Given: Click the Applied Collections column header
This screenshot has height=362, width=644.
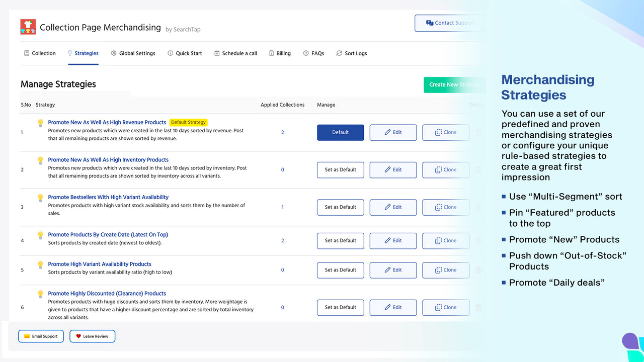Looking at the screenshot, I should click(x=282, y=105).
